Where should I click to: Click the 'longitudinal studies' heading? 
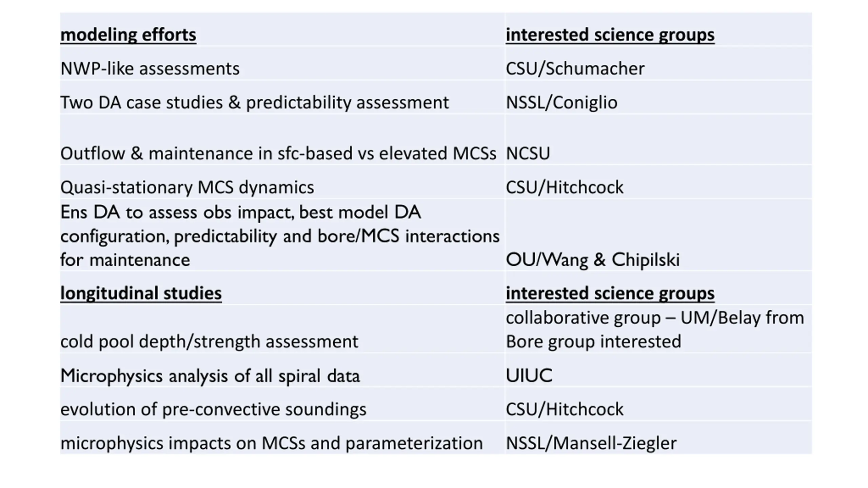coord(141,293)
